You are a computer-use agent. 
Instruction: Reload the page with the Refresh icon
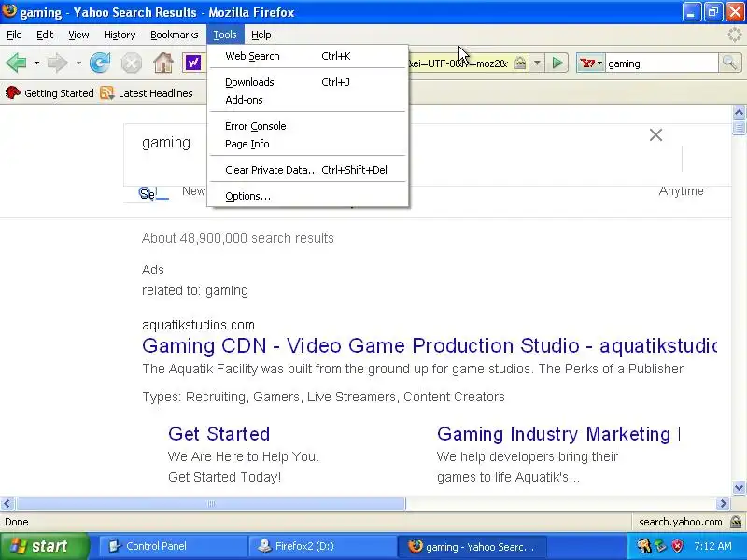click(x=100, y=63)
